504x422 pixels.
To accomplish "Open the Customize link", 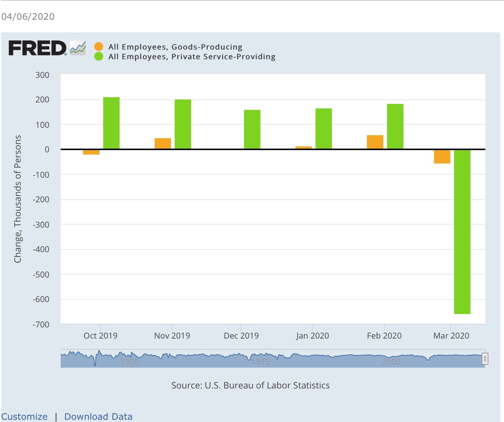I will (25, 416).
